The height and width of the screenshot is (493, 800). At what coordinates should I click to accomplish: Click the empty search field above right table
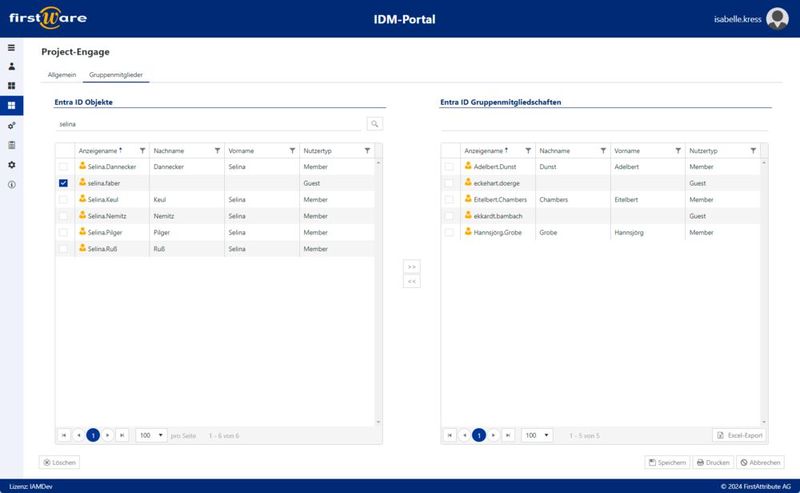(x=605, y=124)
